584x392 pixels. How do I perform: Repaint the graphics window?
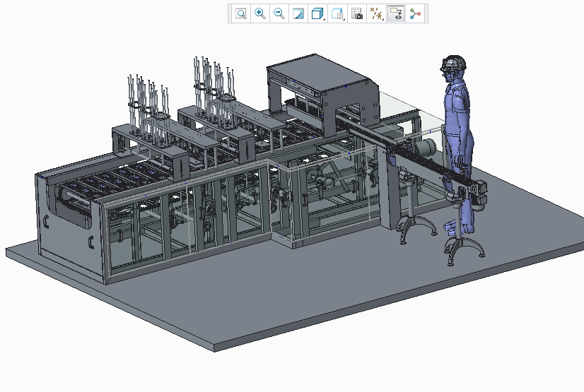(x=298, y=13)
